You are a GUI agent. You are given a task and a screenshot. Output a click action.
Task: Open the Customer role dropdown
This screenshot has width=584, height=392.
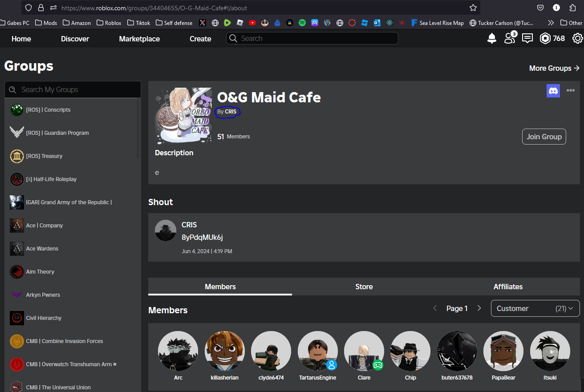(535, 308)
